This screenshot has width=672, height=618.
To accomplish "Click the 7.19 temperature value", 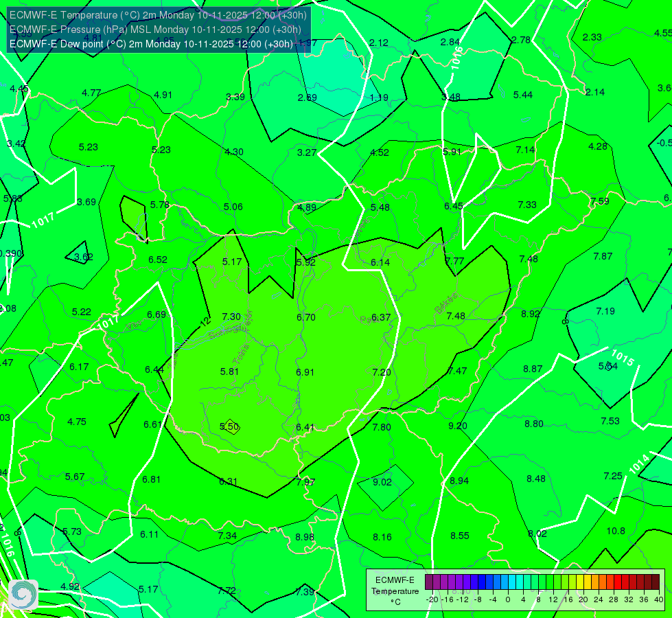I will 605,311.
